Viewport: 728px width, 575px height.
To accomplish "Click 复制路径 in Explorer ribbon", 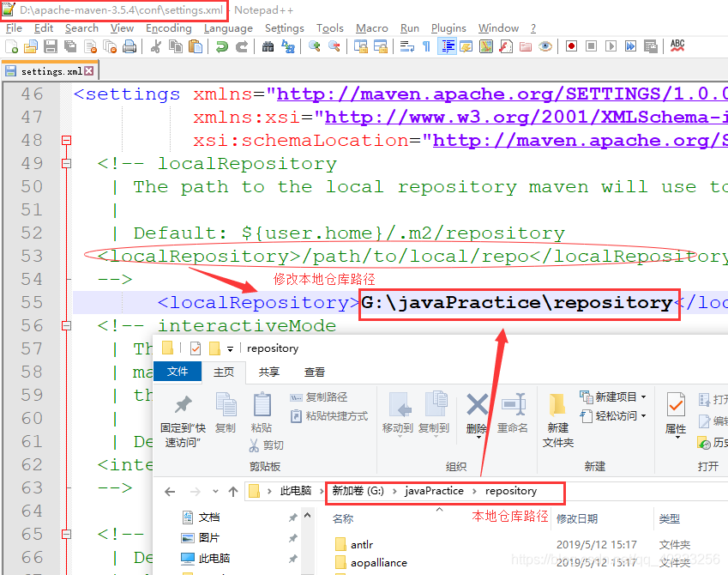I will pos(319,397).
